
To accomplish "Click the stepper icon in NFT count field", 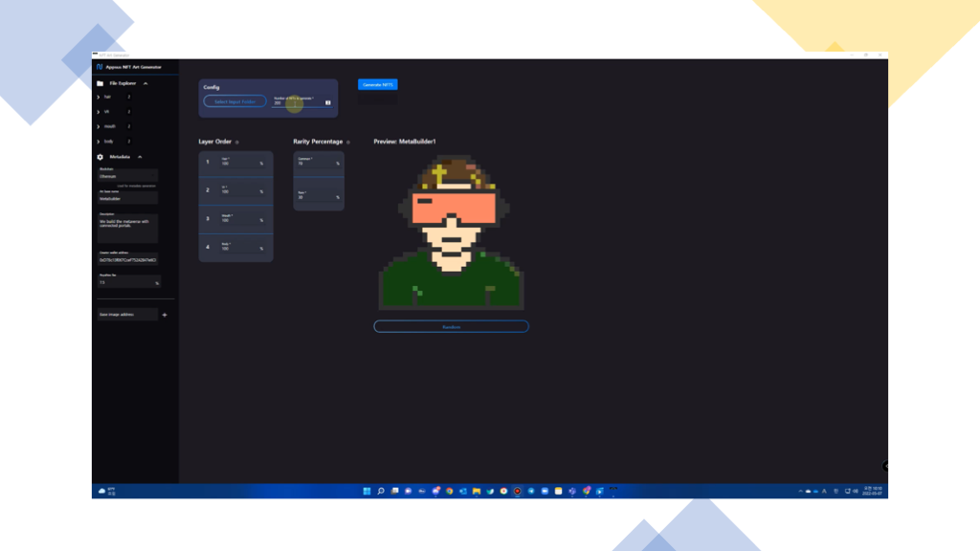I will 328,102.
